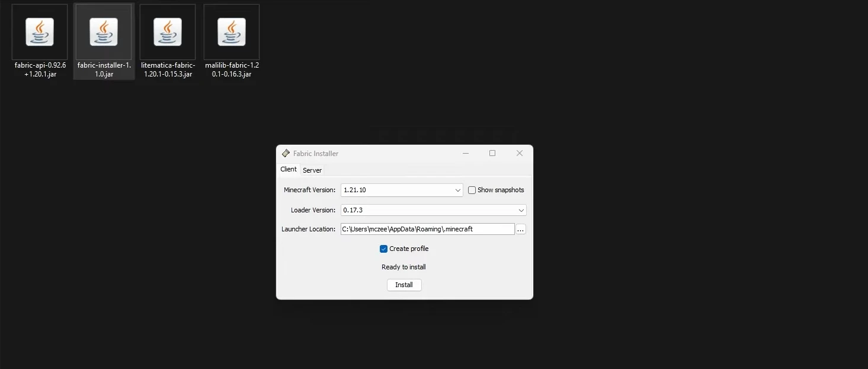Minimize the Fabric Installer window
The height and width of the screenshot is (369, 868).
pyautogui.click(x=466, y=153)
